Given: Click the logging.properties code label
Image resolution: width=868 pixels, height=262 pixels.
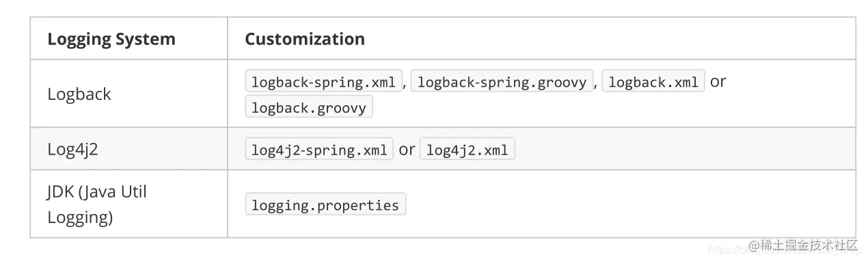Looking at the screenshot, I should coord(325,205).
